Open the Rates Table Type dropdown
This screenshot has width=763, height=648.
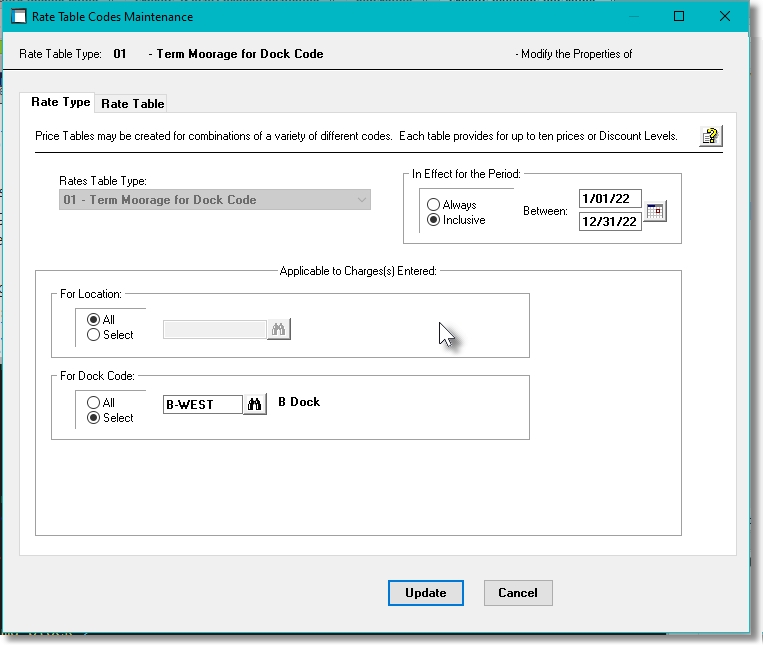click(x=215, y=200)
